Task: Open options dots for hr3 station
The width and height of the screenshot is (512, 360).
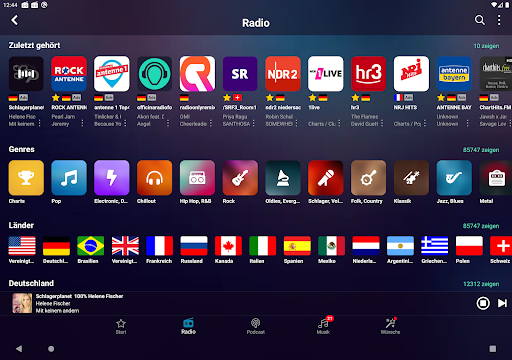Action: point(382,124)
